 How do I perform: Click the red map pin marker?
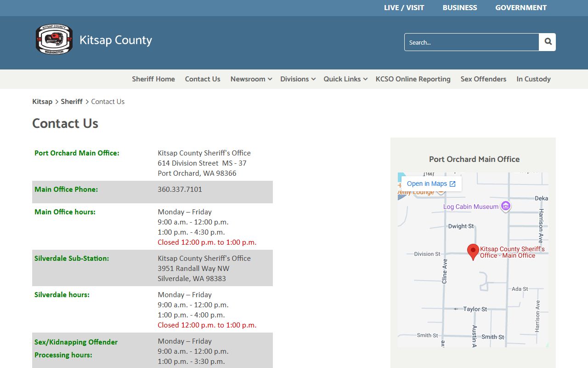point(473,252)
